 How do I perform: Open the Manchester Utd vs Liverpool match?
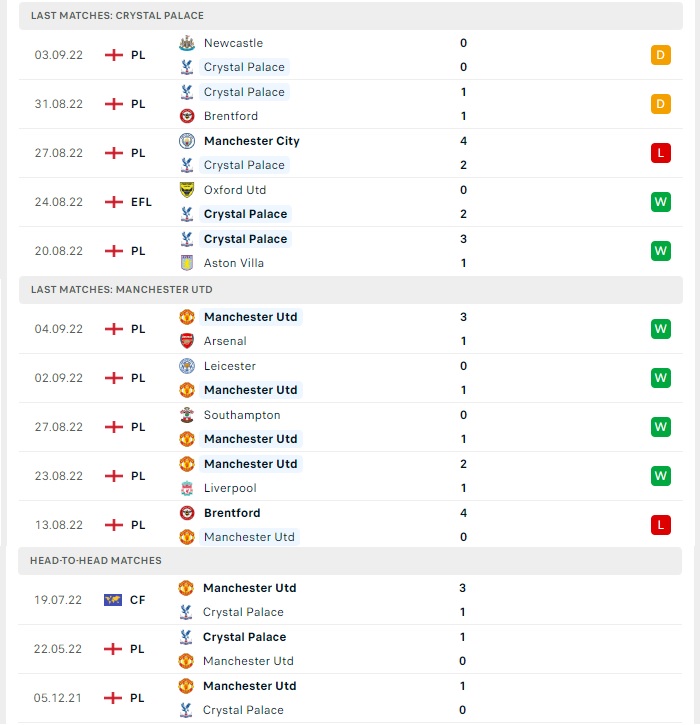pos(350,476)
